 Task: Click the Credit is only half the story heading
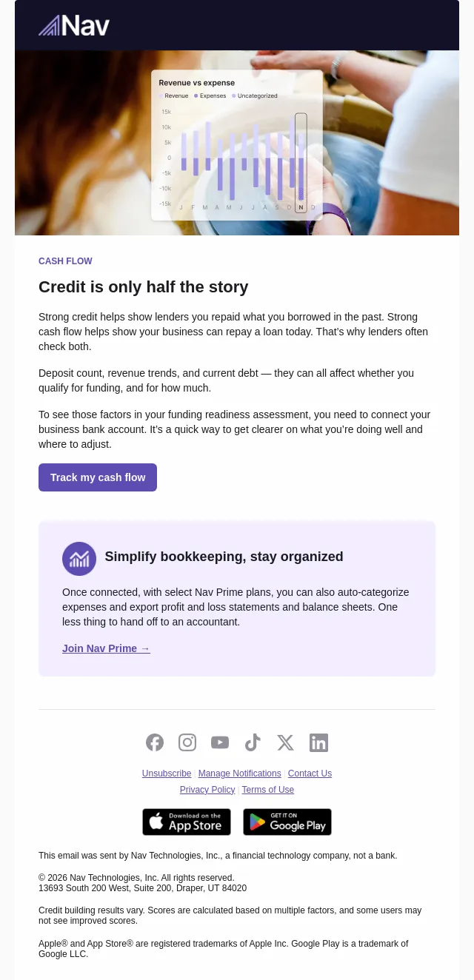tap(144, 286)
